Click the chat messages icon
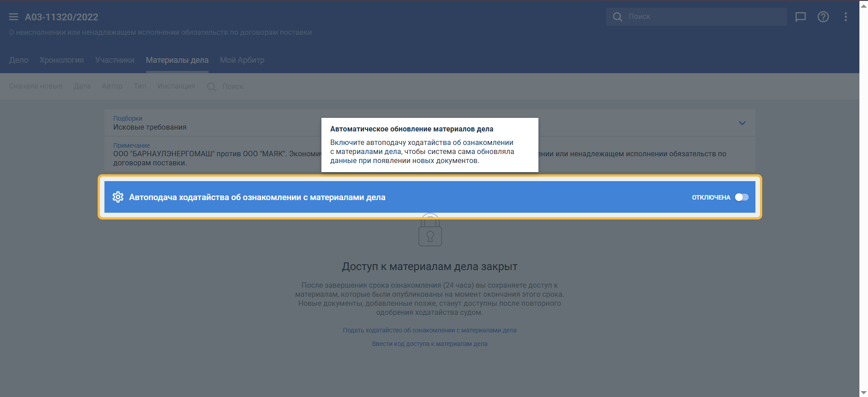Screen dimensions: 868x397 800,17
